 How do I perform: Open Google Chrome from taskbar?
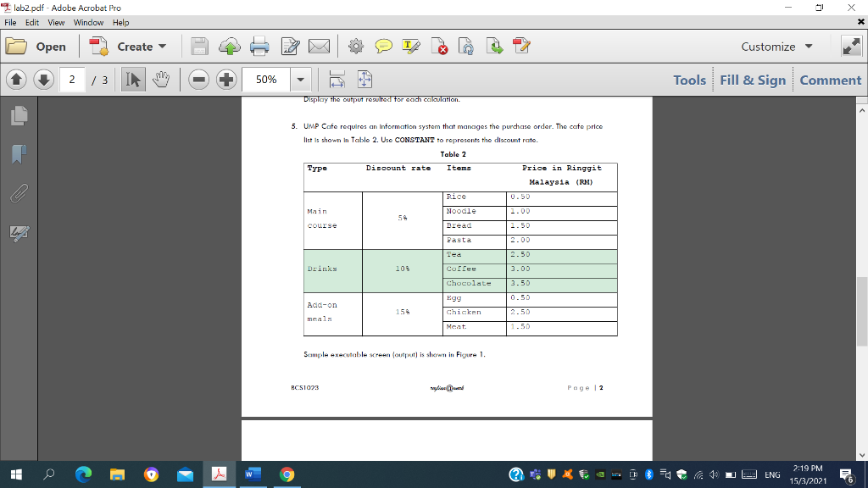[287, 474]
